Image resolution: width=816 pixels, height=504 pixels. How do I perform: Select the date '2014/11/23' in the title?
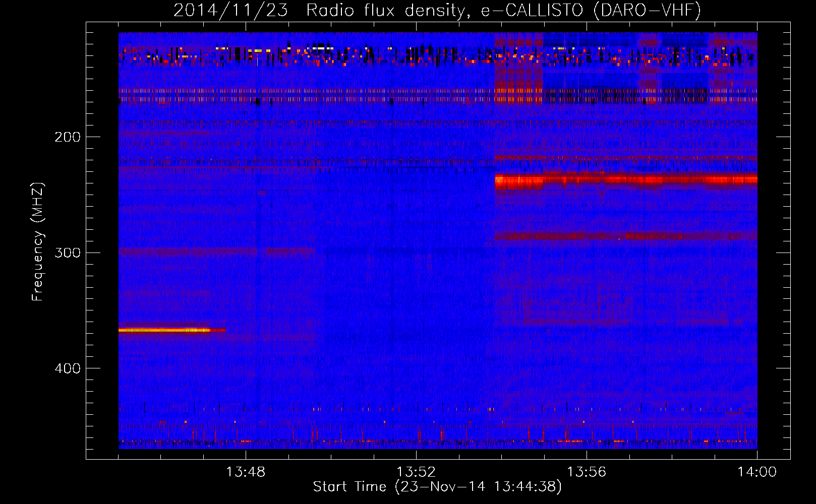(230, 10)
